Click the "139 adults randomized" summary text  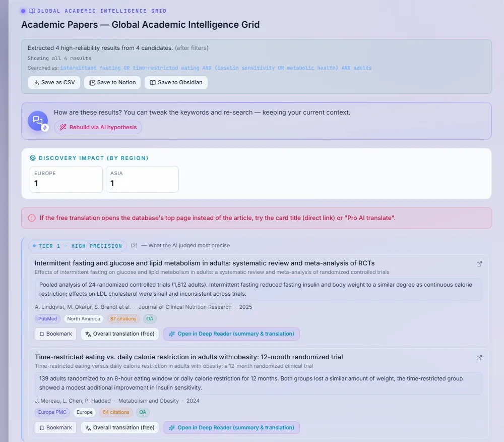[x=259, y=383]
